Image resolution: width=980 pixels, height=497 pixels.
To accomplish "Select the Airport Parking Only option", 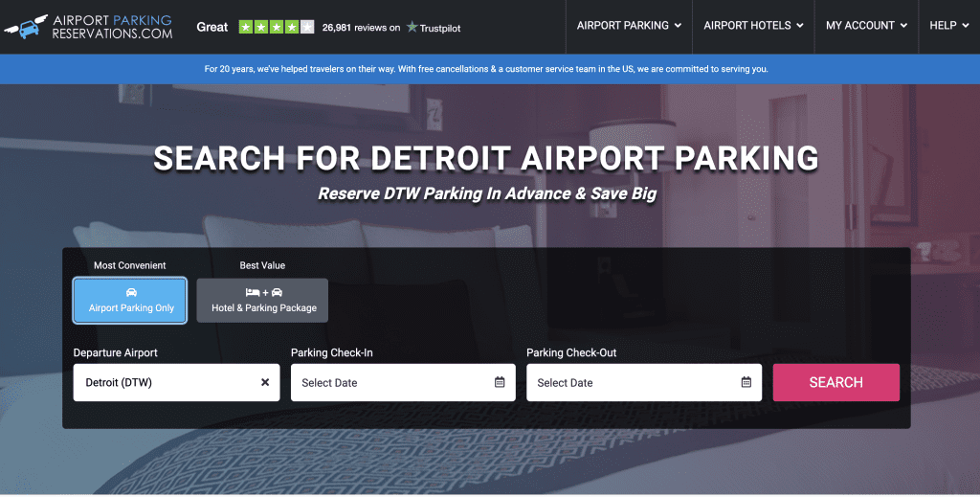I will pos(130,301).
